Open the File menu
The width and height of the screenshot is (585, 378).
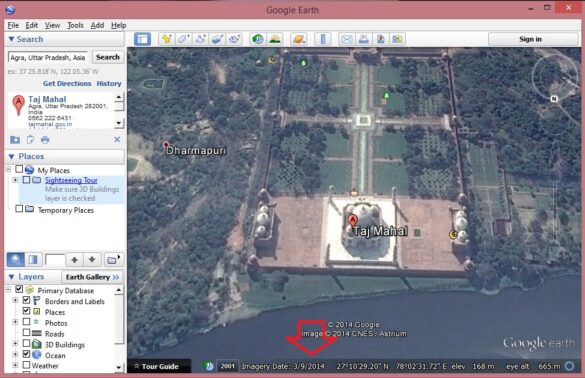(x=13, y=25)
